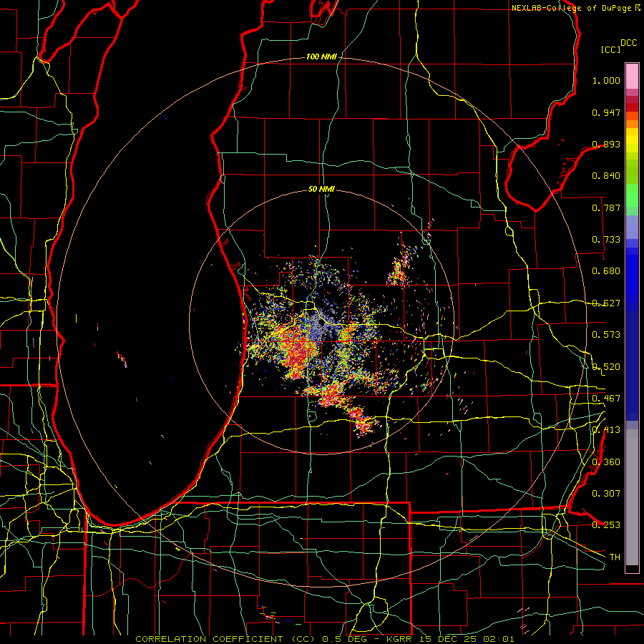Click the 0.840 scale value
Screen dimensions: 644x644
[606, 176]
